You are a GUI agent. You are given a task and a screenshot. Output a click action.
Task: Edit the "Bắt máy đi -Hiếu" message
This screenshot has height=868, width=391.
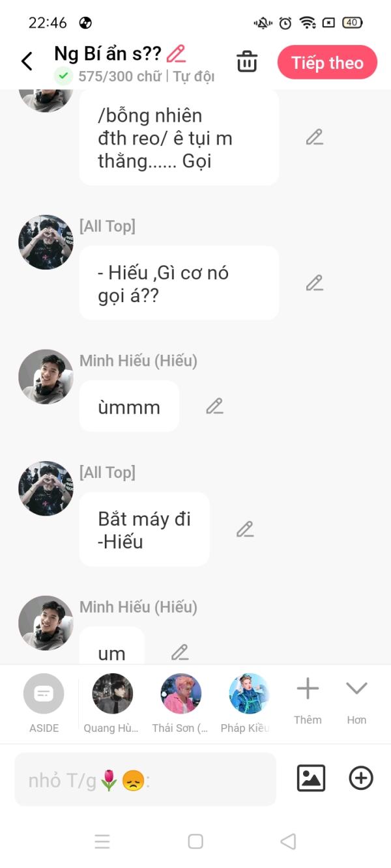tap(245, 529)
